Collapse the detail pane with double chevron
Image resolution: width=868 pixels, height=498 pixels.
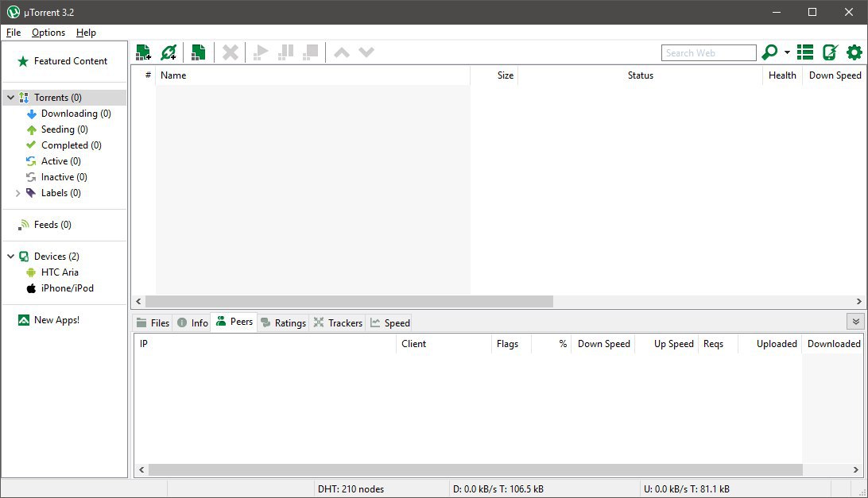[x=855, y=322]
